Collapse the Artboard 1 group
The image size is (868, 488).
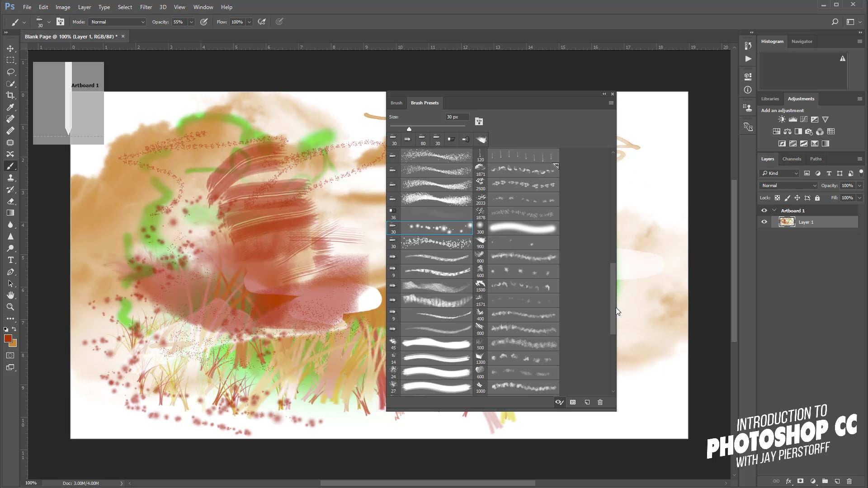(x=774, y=211)
